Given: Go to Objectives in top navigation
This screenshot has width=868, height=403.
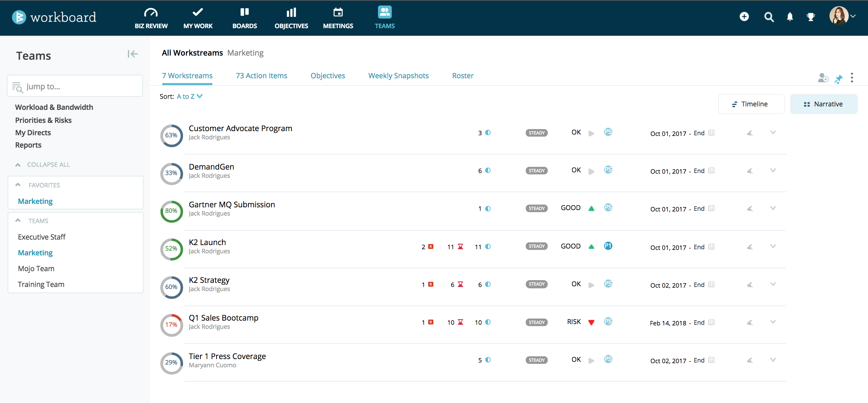Looking at the screenshot, I should (x=291, y=18).
